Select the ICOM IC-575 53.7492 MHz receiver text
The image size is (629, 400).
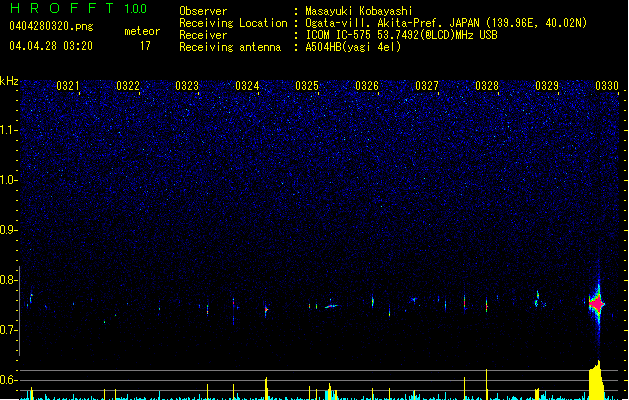pos(402,35)
